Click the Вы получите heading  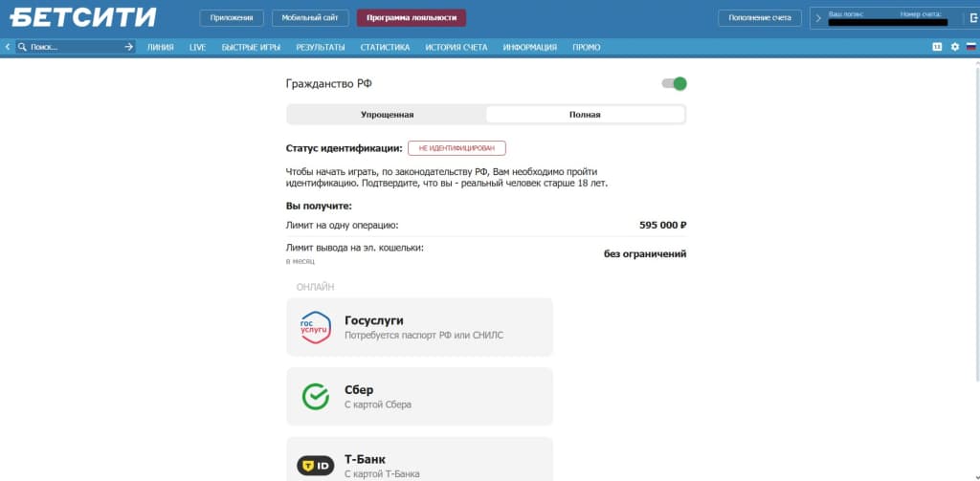click(x=319, y=206)
